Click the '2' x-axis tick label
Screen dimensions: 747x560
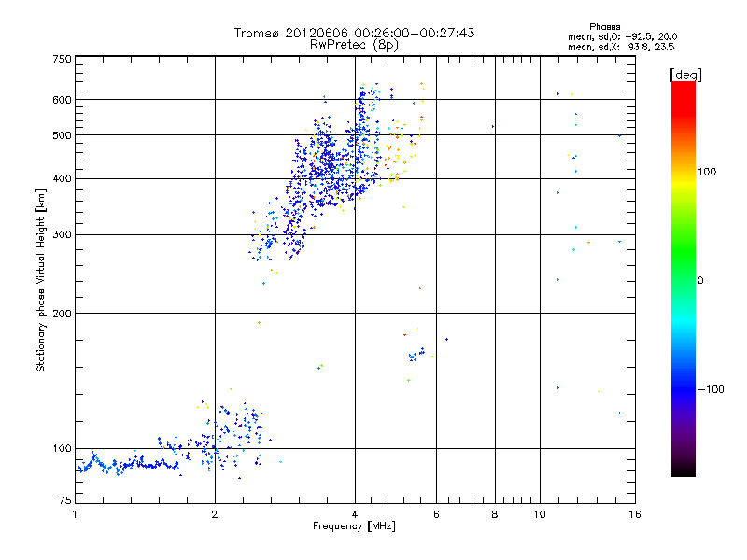click(215, 514)
